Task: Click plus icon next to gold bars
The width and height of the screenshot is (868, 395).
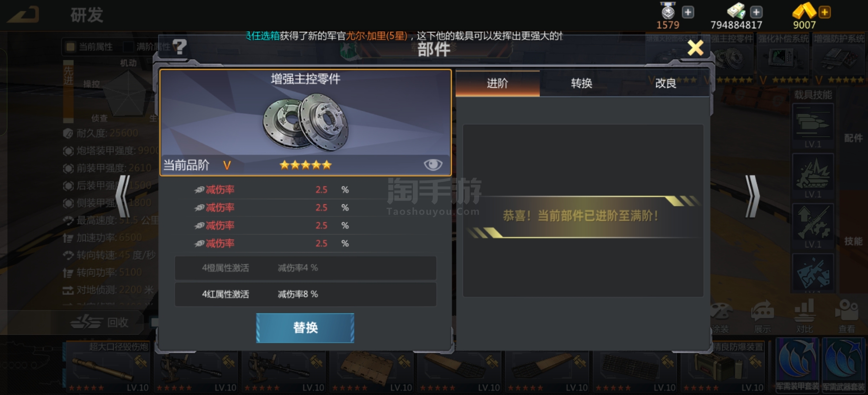Action: click(x=825, y=12)
